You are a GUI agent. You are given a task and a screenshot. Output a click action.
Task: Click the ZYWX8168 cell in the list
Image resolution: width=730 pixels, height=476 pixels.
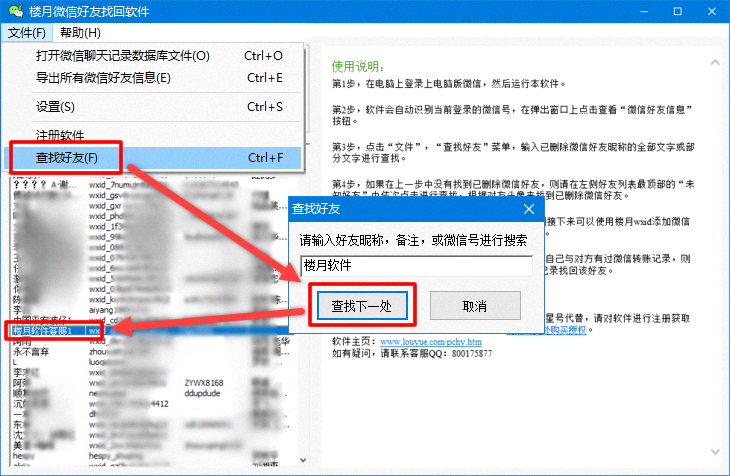click(x=203, y=383)
